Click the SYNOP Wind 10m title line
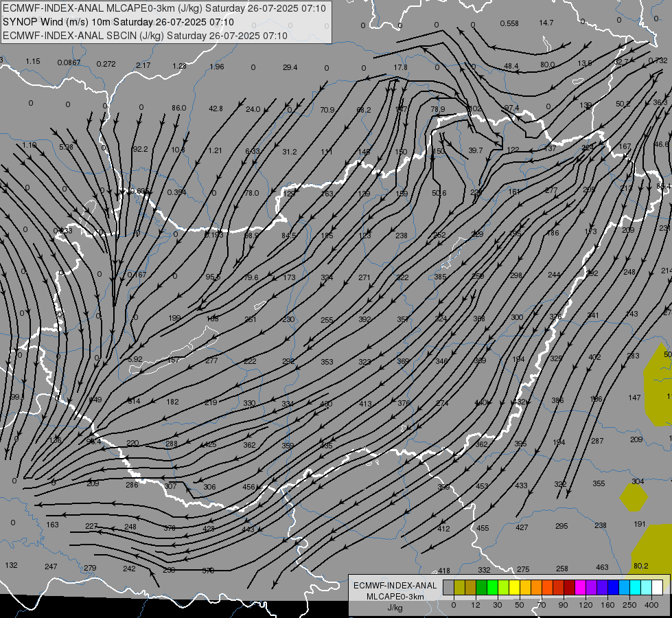Screen dimensions: 672x618 coord(118,22)
